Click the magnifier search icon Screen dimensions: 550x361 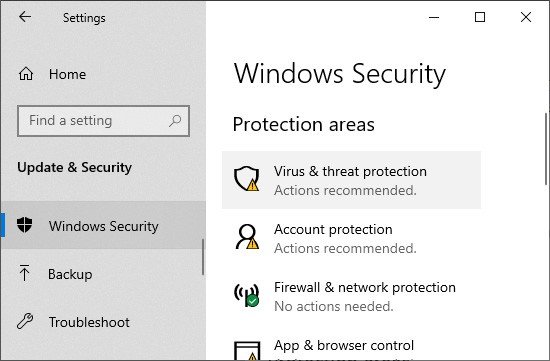pyautogui.click(x=175, y=121)
